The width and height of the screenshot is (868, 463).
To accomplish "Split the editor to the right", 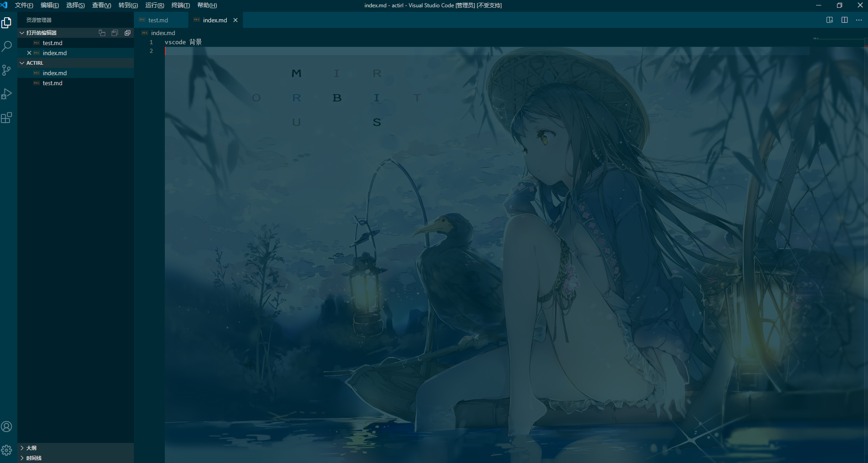I will [844, 20].
